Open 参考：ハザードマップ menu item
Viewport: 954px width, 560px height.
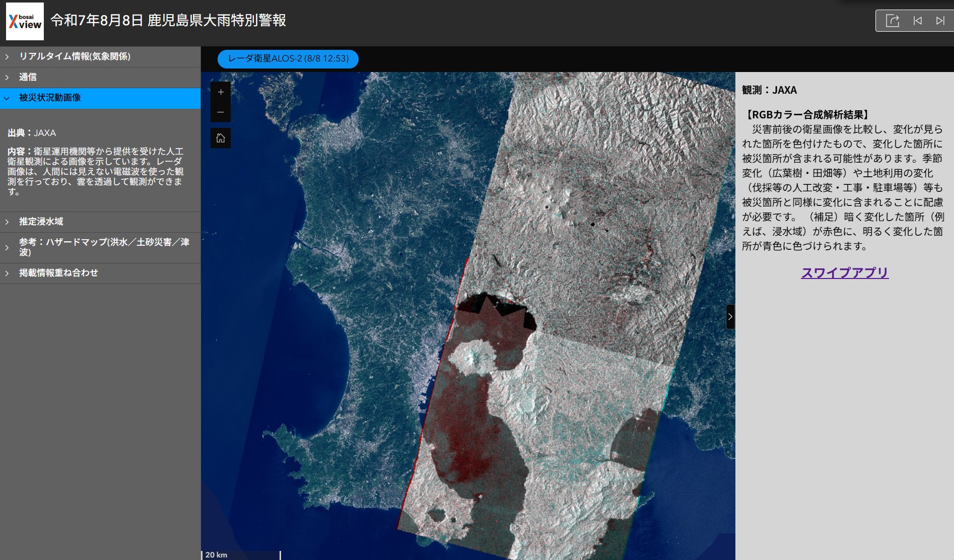[x=100, y=248]
